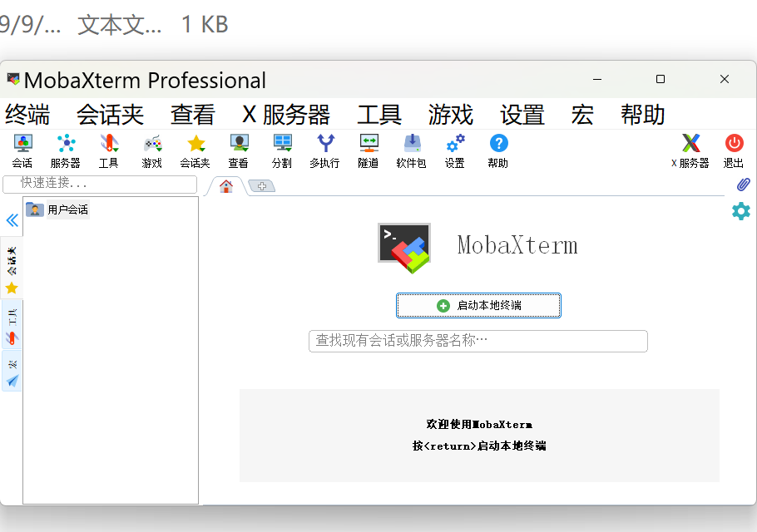Open the 隧道 (Tunneling) toolbar icon
Image resolution: width=757 pixels, height=532 pixels.
[369, 151]
